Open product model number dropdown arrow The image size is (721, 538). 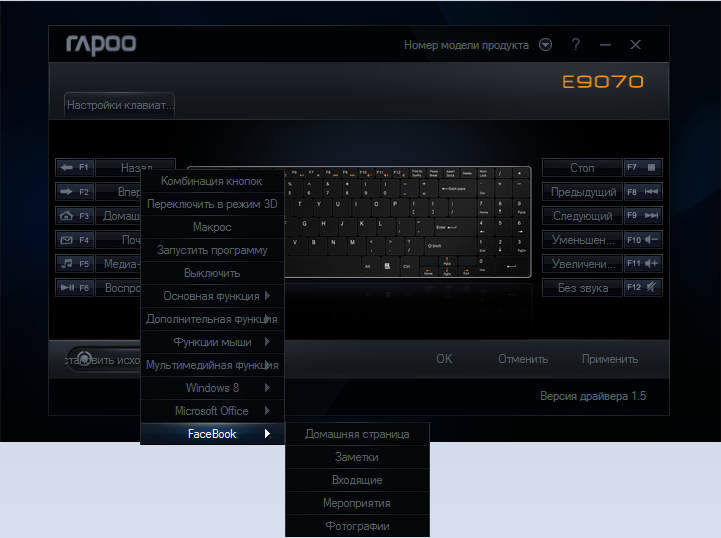point(545,45)
